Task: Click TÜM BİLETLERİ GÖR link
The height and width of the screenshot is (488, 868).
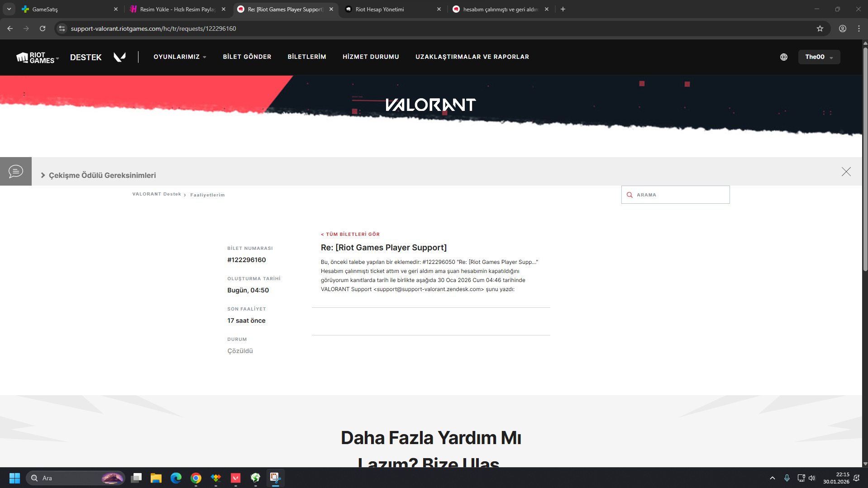Action: point(350,234)
